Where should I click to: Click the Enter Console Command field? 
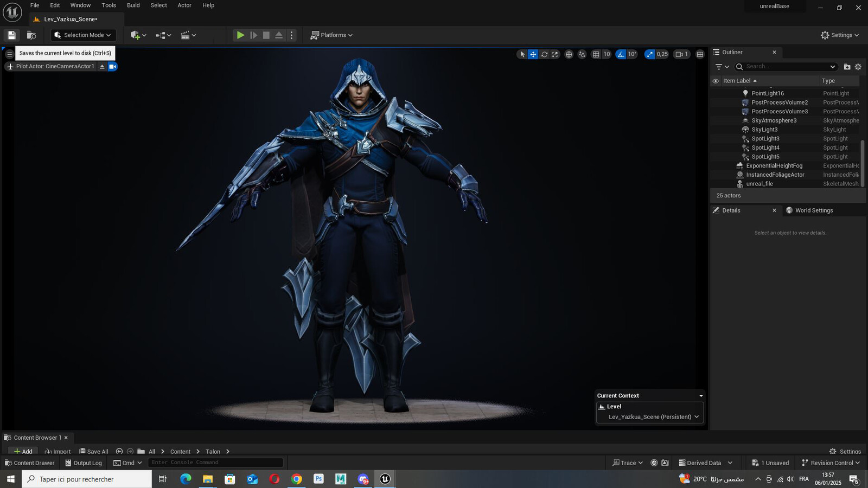pos(215,463)
